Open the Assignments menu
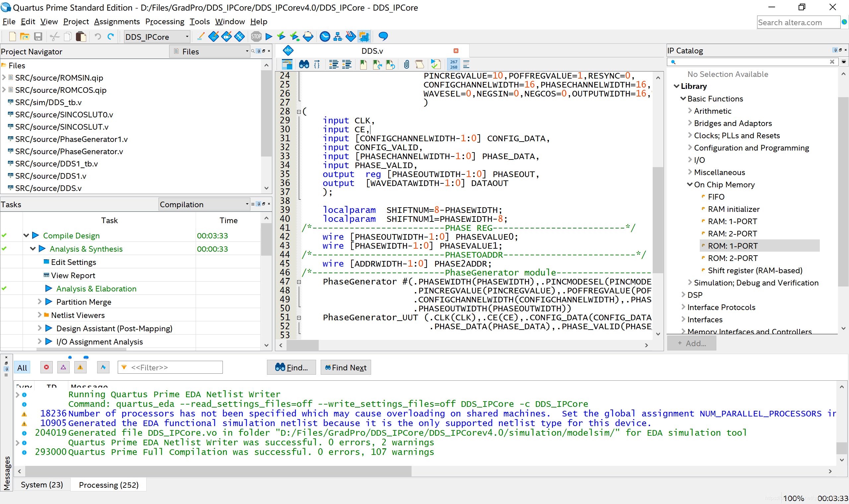 pos(117,22)
